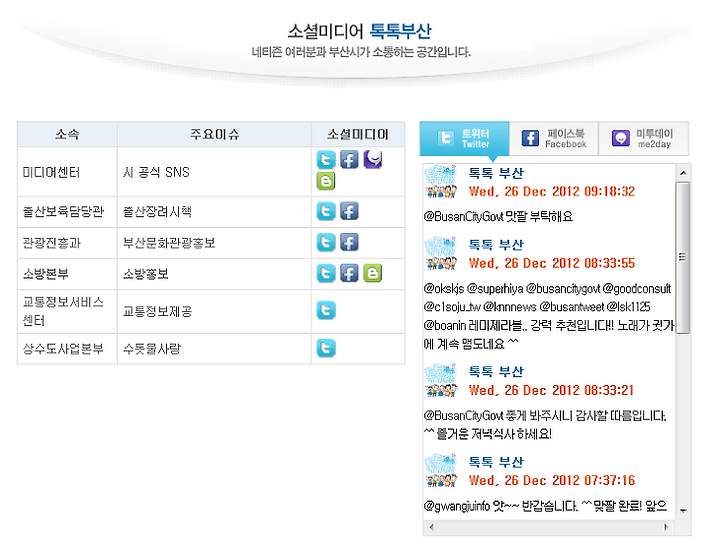Image resolution: width=720 pixels, height=552 pixels.
Task: Click the @okskjs mention in tweet
Action: coord(444,289)
